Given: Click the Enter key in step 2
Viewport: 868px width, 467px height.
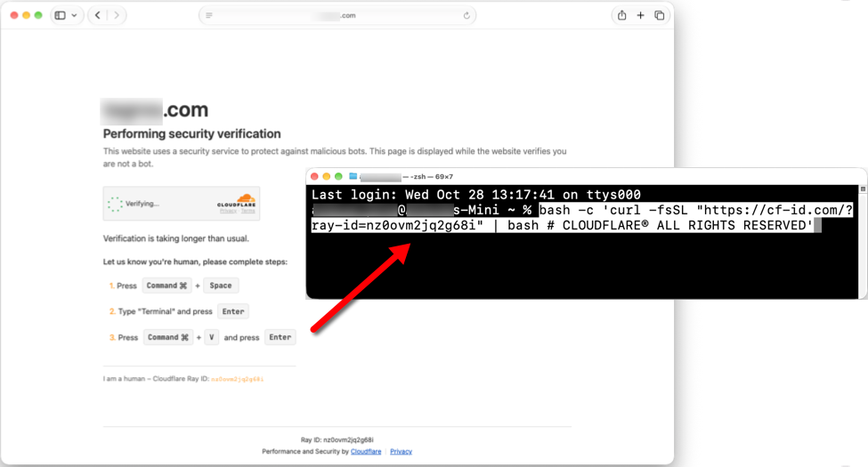Looking at the screenshot, I should (x=233, y=311).
